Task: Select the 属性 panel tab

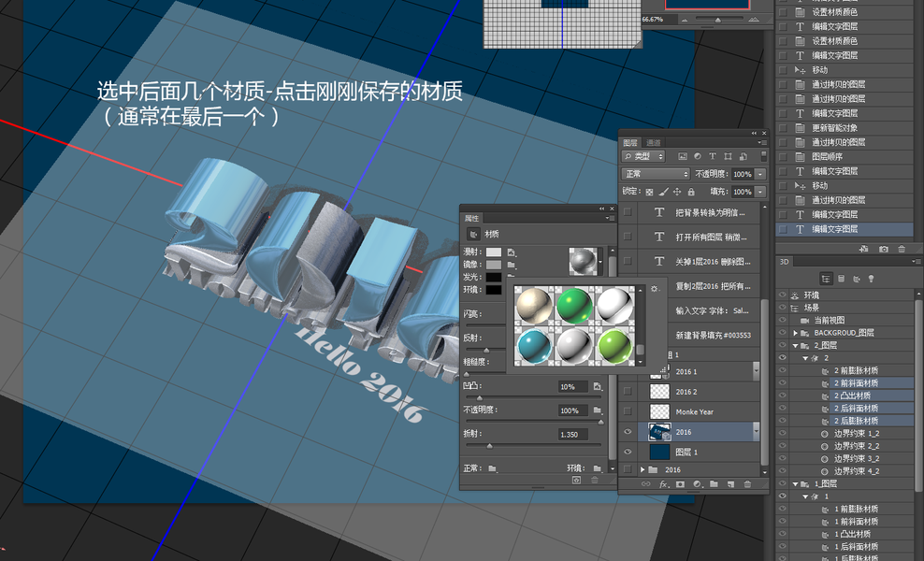Action: 472,218
